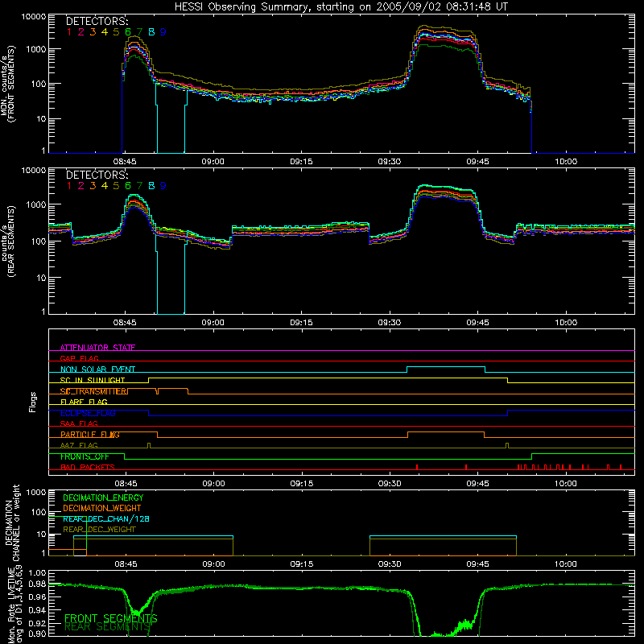This screenshot has width=644, height=644.
Task: Click the REAR SEGMENTS livetime legend label
Action: click(108, 627)
